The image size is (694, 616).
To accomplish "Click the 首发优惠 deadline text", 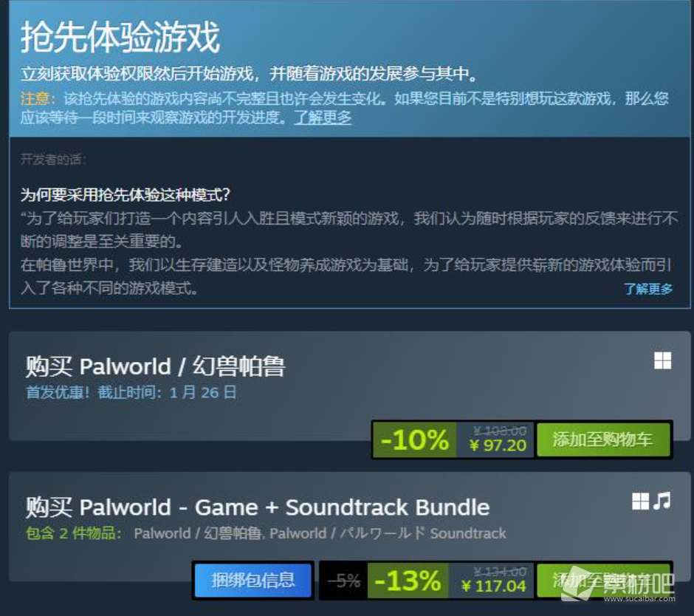I will pyautogui.click(x=131, y=392).
